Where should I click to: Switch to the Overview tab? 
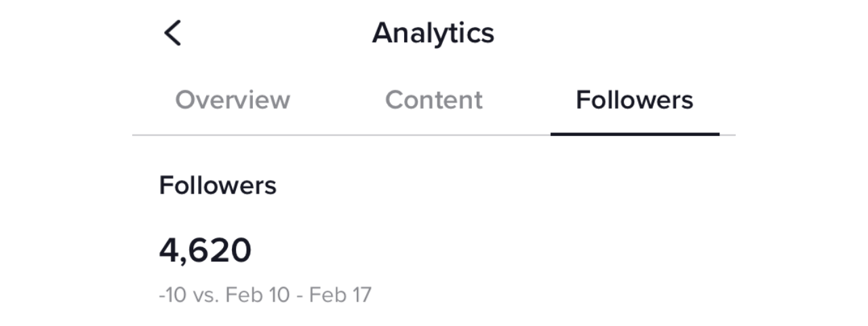[233, 100]
